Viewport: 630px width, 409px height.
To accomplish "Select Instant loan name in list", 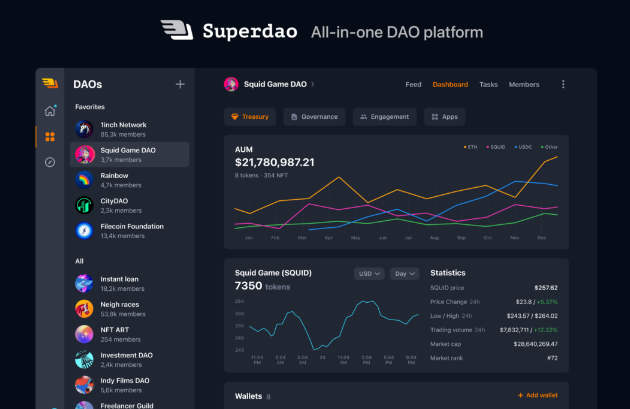I will (119, 279).
